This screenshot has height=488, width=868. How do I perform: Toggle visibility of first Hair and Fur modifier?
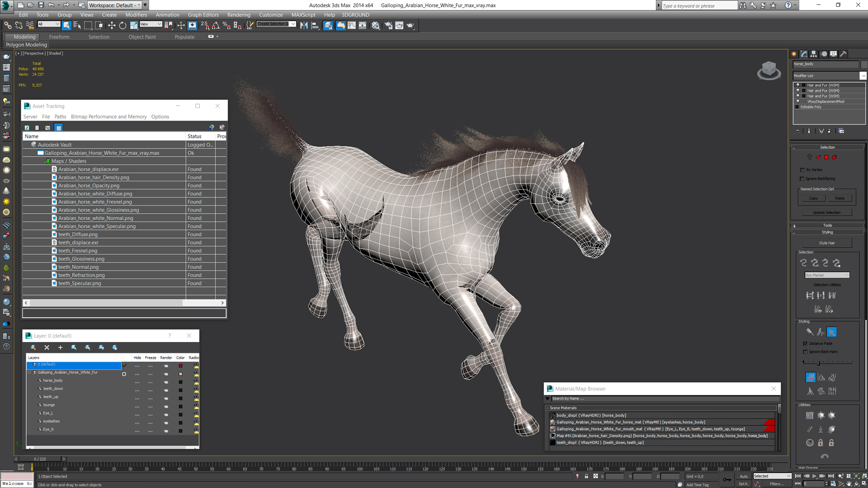click(x=798, y=85)
